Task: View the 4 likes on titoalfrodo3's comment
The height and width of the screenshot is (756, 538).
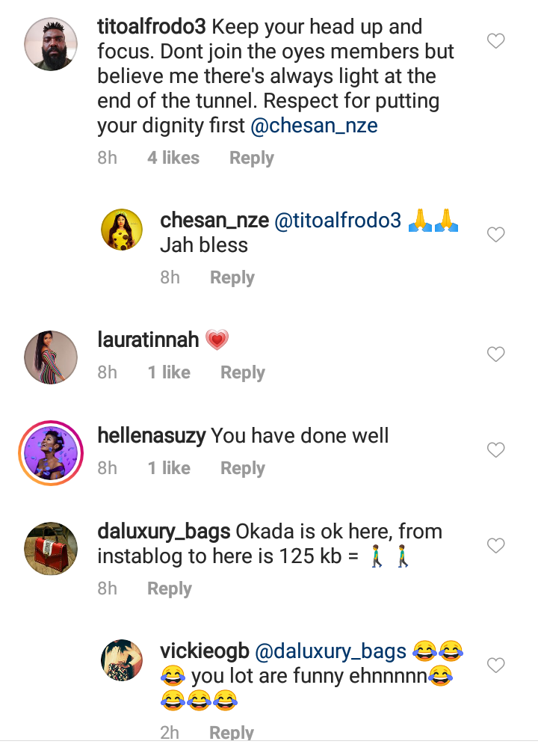Action: 173,158
